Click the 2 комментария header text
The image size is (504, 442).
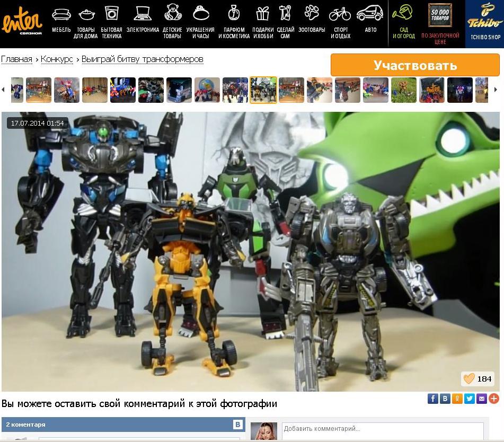(26, 425)
